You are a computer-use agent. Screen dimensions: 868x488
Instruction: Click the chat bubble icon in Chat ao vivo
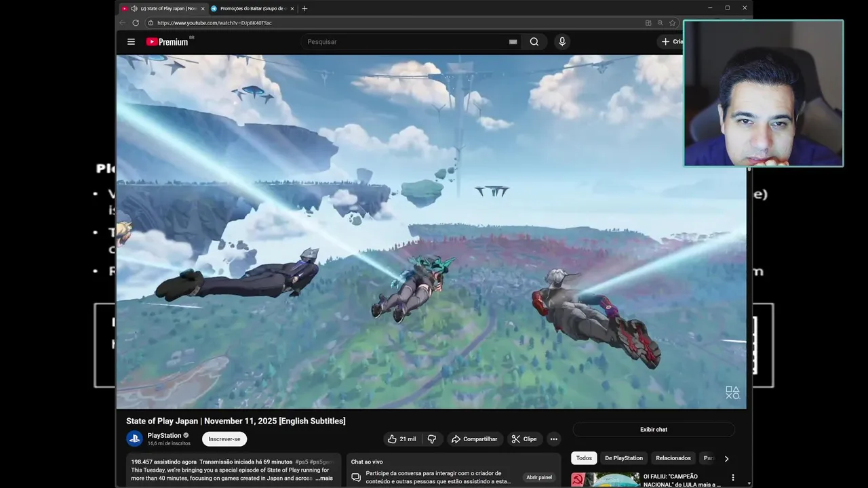point(356,477)
